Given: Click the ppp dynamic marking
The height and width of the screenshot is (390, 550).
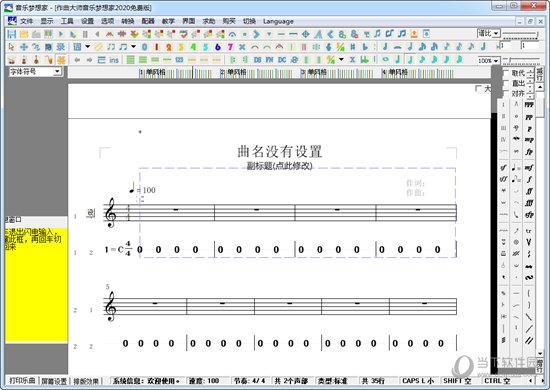Looking at the screenshot, I should click(529, 105).
